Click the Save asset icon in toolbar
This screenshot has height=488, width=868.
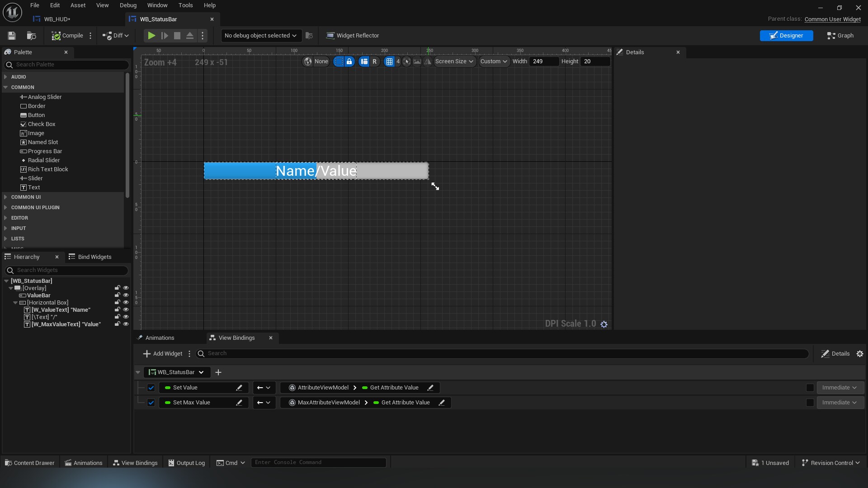12,36
